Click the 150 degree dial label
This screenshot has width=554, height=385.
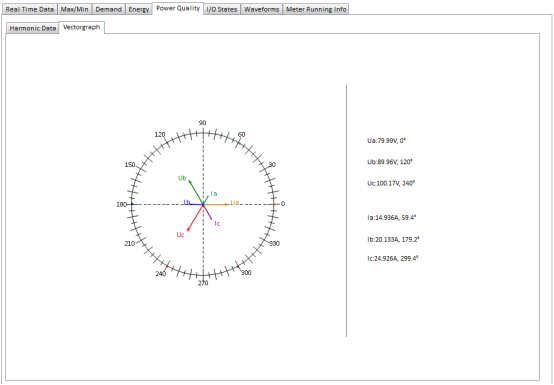130,165
